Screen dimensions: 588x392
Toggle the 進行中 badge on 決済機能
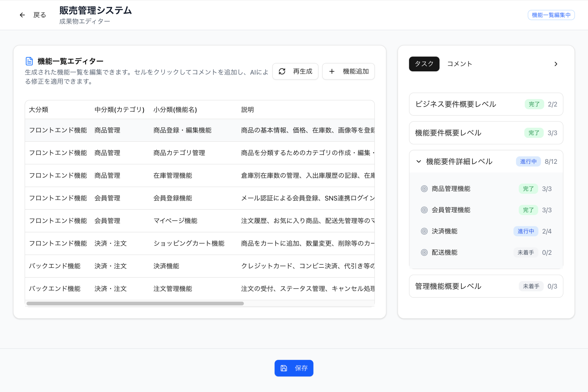[526, 231]
